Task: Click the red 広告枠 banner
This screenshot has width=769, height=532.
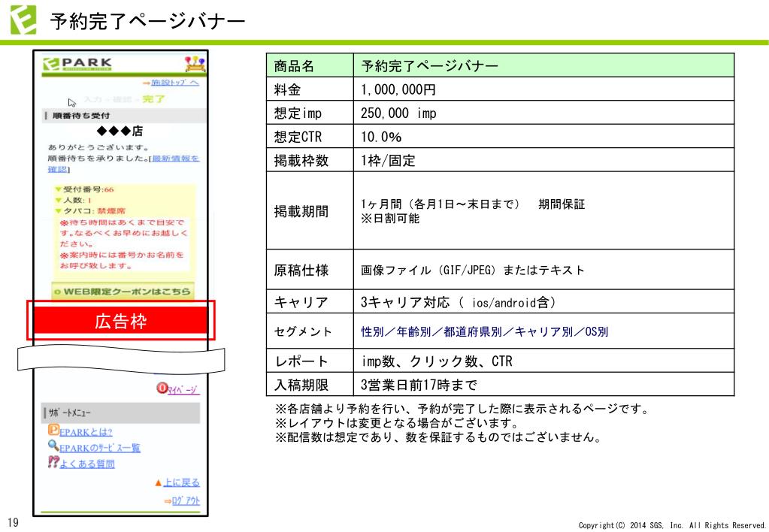Action: [x=120, y=321]
